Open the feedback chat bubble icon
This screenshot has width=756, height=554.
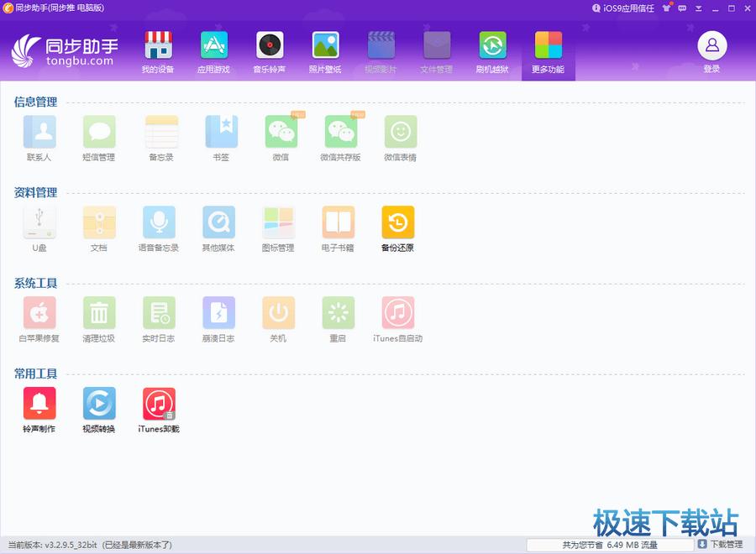pos(683,8)
